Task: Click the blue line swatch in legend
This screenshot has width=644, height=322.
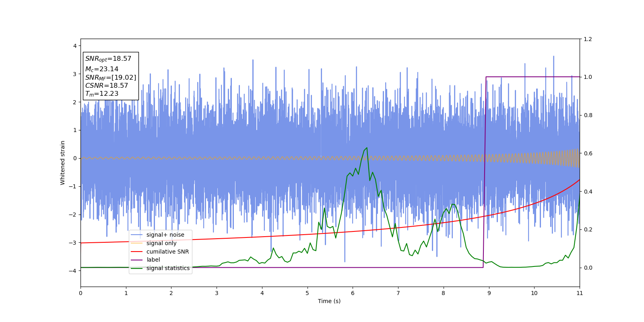Action: coord(136,235)
